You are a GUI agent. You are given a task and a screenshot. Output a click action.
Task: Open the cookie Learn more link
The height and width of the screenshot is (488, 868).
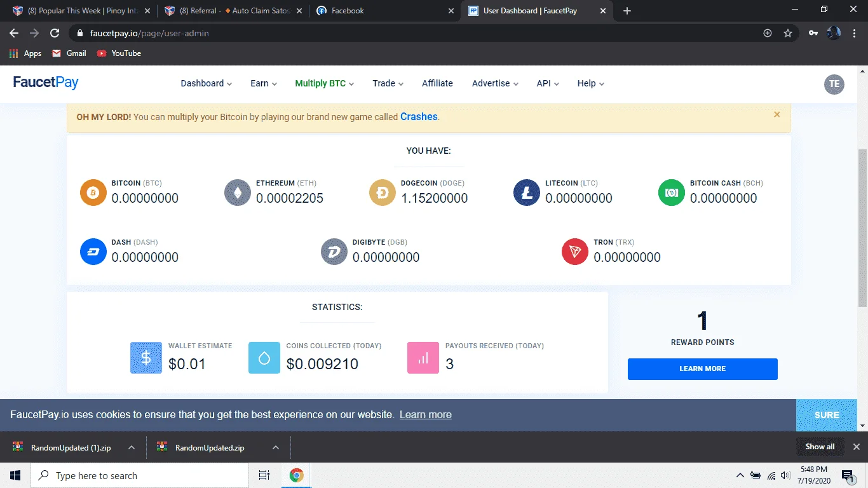(426, 415)
